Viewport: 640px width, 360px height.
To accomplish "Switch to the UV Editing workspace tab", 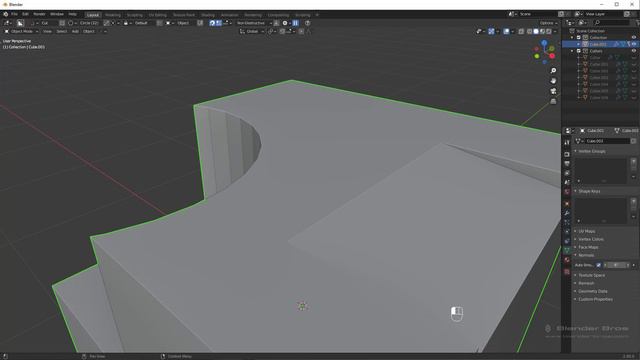I will (158, 15).
